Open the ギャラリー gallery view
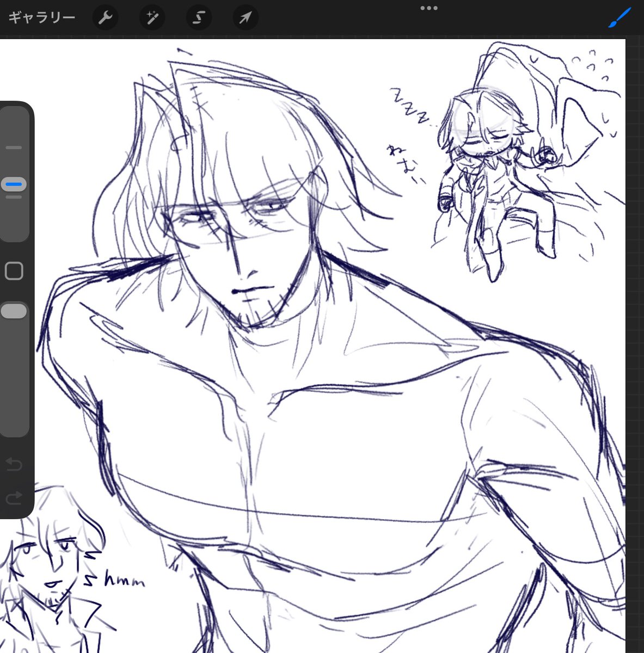 tap(41, 18)
